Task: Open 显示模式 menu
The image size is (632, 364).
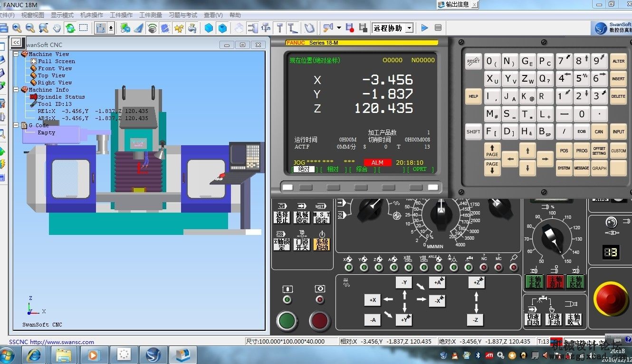Action: tap(62, 15)
